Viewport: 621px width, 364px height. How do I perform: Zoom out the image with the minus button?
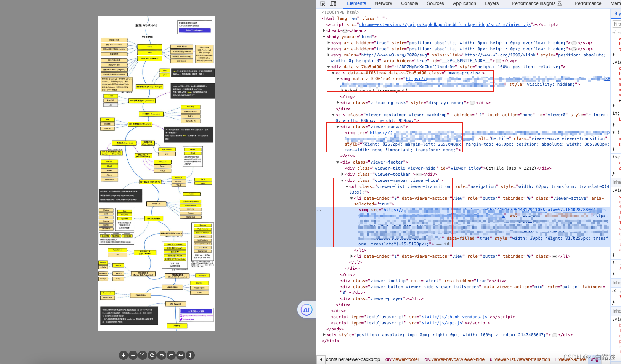(133, 355)
